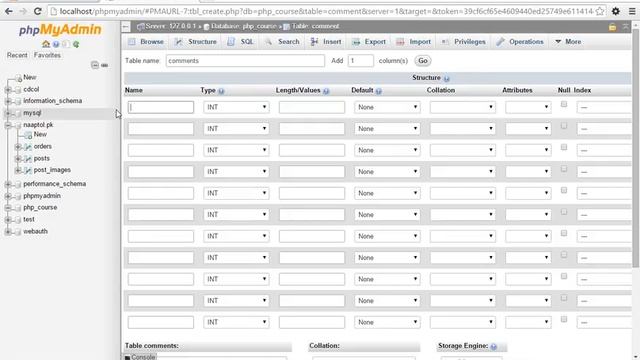
Task: Click the help icon beside Default header
Action: tap(378, 91)
